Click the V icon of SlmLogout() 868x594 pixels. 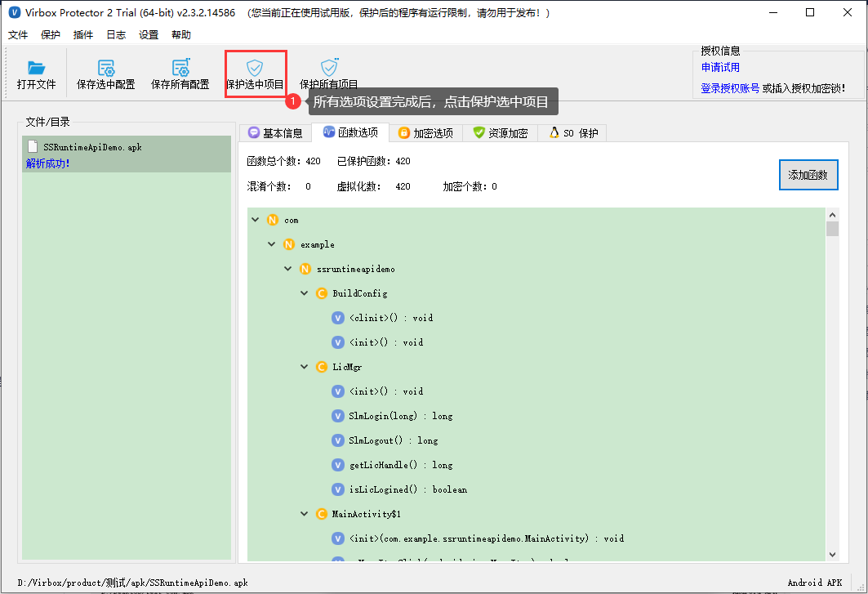(x=338, y=440)
